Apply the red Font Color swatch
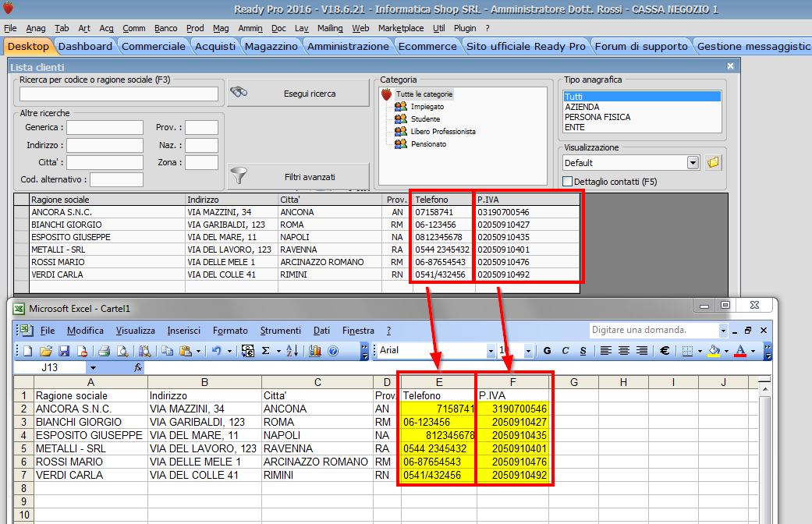 click(x=740, y=351)
